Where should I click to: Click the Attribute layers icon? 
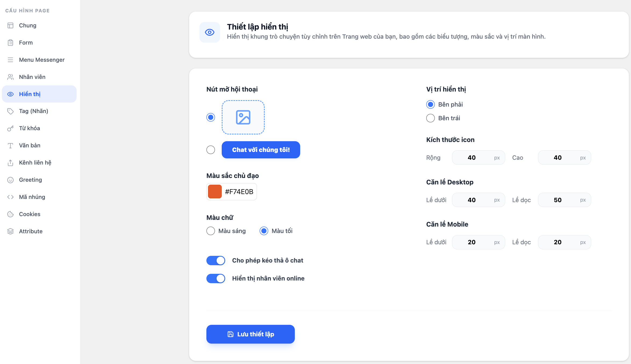tap(10, 231)
